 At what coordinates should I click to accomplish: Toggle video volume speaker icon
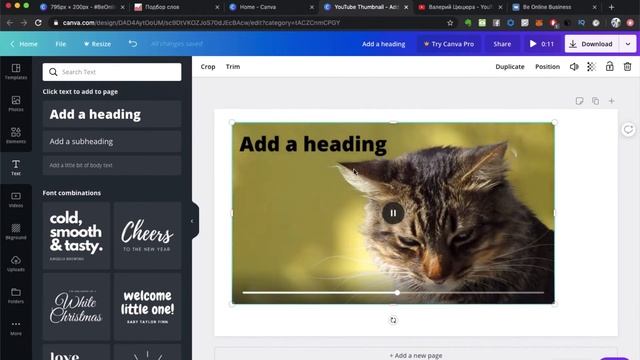click(x=574, y=67)
